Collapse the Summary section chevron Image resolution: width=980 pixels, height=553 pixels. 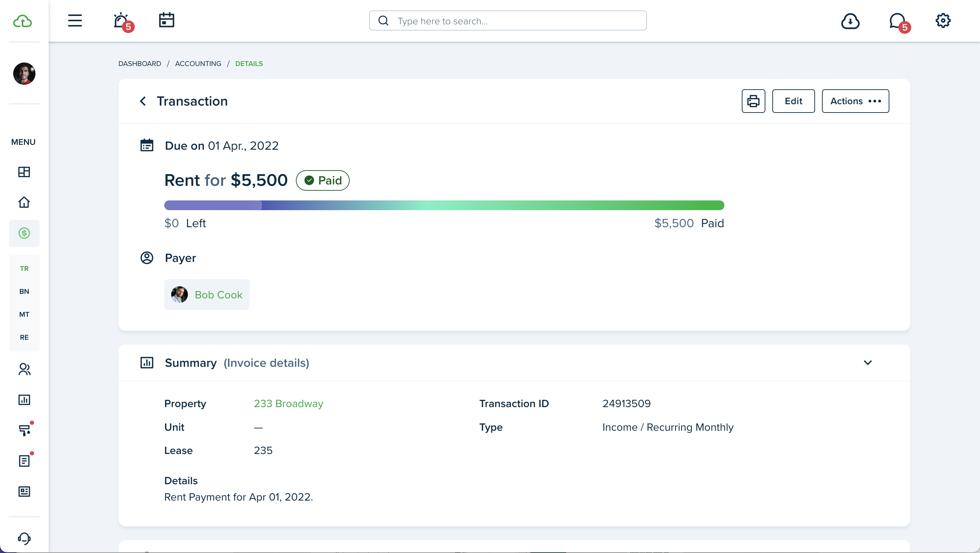click(867, 363)
